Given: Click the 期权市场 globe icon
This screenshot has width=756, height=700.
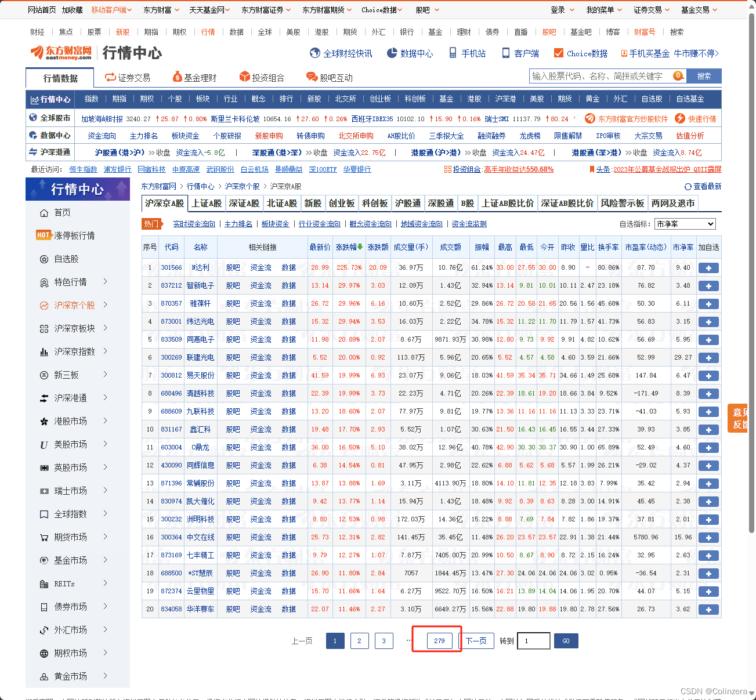Looking at the screenshot, I should tap(44, 654).
